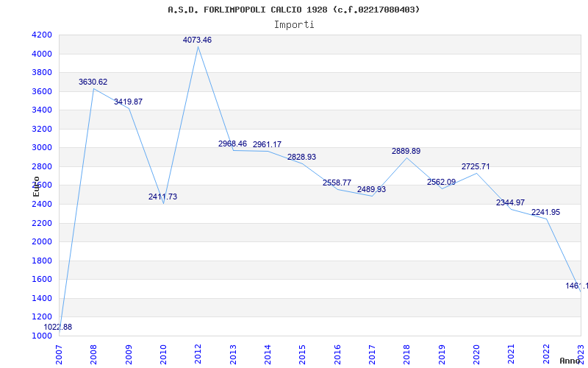Click the 2021 x-axis year label
Viewport: 588px width, 368px height.
click(x=511, y=355)
